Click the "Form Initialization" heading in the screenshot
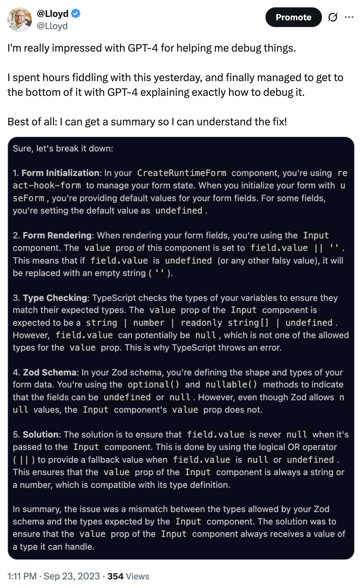Image resolution: width=364 pixels, height=588 pixels. click(60, 173)
